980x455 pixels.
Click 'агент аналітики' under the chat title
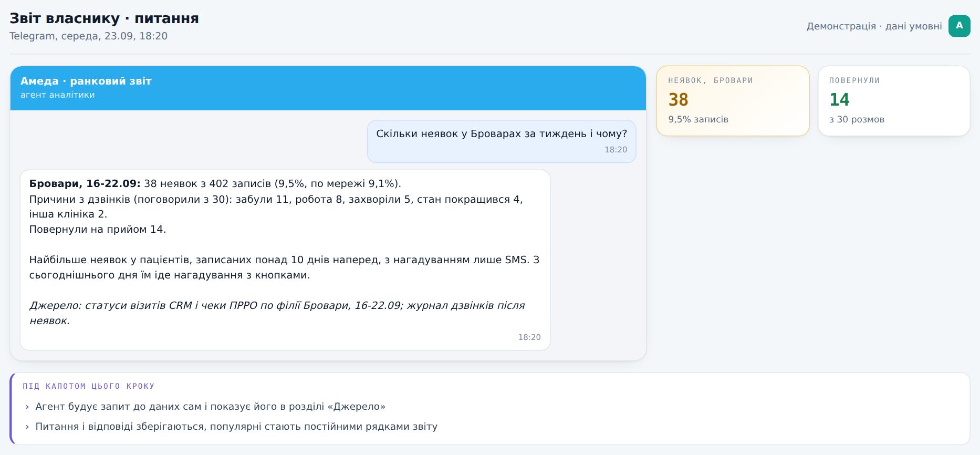[x=58, y=95]
